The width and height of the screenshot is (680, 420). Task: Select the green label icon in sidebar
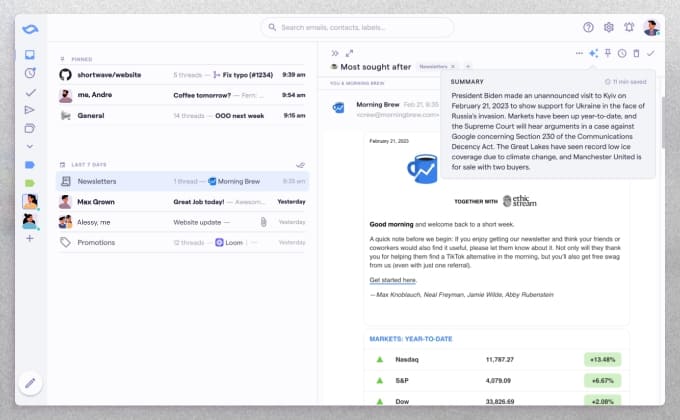tap(29, 183)
